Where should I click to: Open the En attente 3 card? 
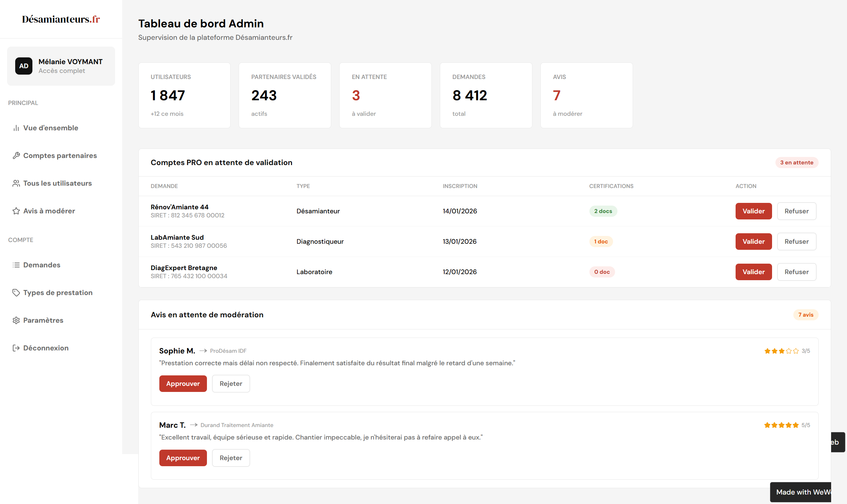click(x=386, y=96)
